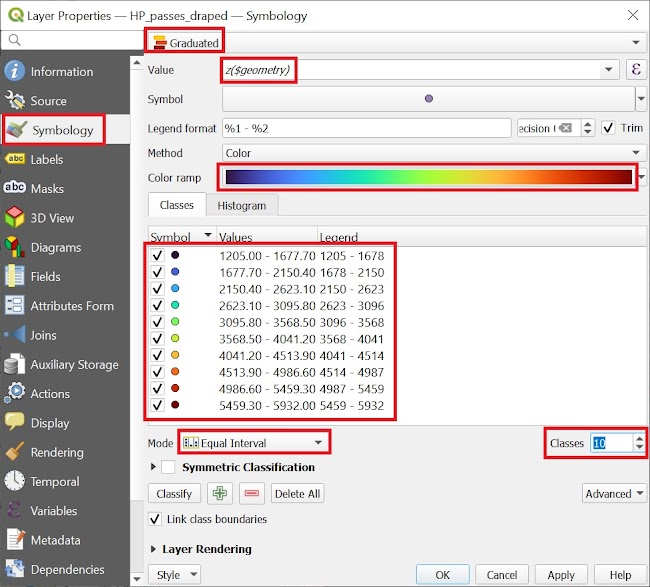Add a class with the green plus button
Screen dimensions: 650x587
(220, 493)
